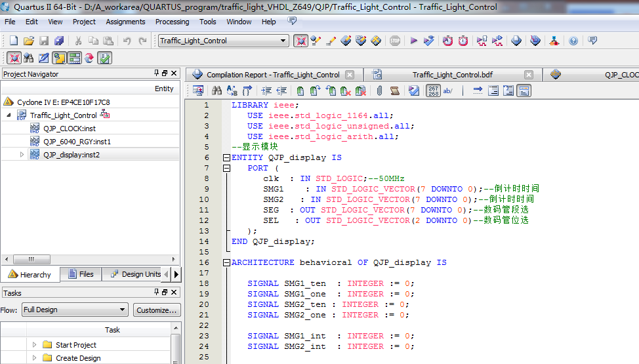
Task: Start compilation with the purple play icon
Action: 413,41
